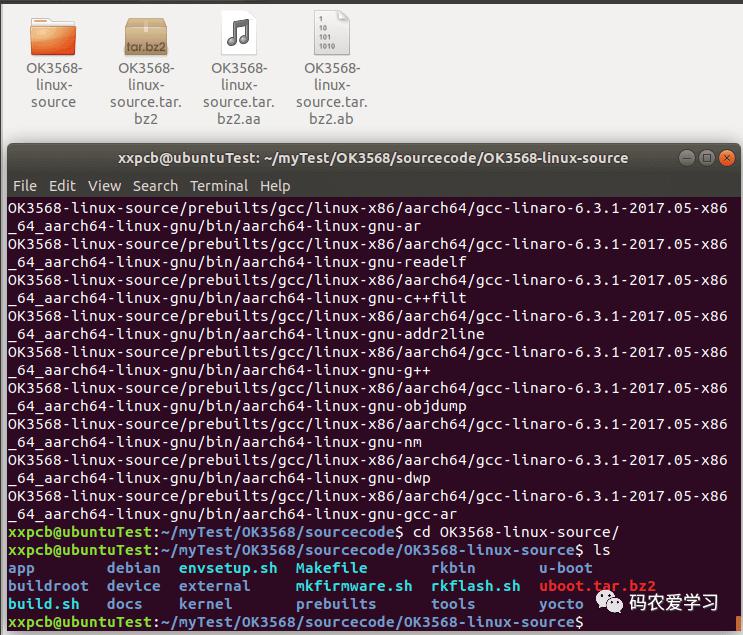
Task: Select the OK3568-linux-source.tar.bz2.ab binary file icon
Action: click(x=332, y=33)
